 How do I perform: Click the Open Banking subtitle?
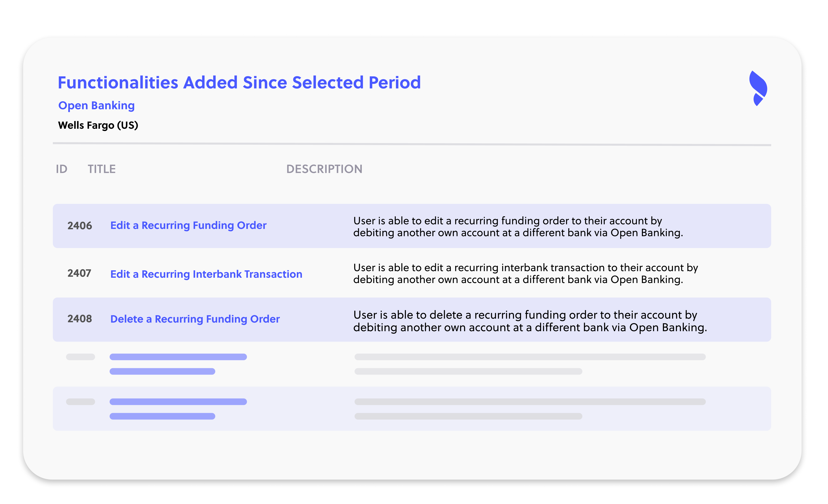[96, 105]
